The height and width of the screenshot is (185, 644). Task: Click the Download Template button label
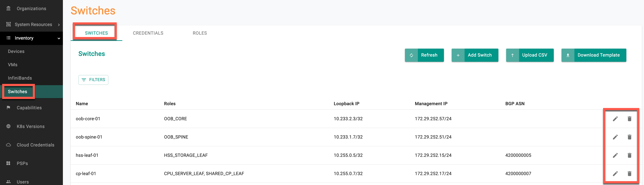coord(599,55)
